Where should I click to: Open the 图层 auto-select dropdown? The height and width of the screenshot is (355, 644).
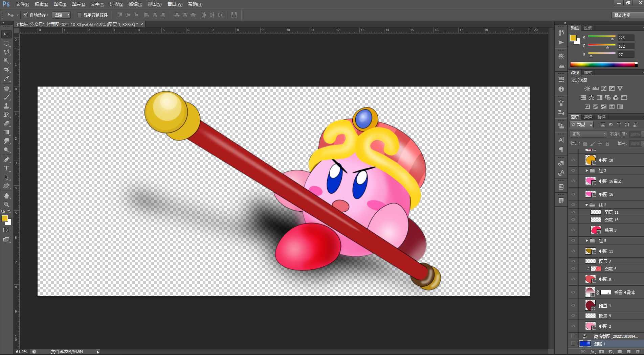point(61,15)
